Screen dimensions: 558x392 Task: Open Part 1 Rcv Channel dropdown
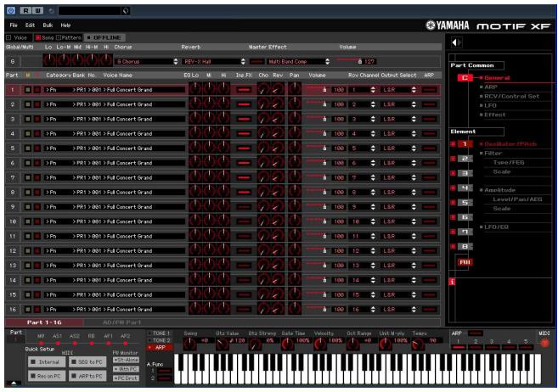coord(363,90)
